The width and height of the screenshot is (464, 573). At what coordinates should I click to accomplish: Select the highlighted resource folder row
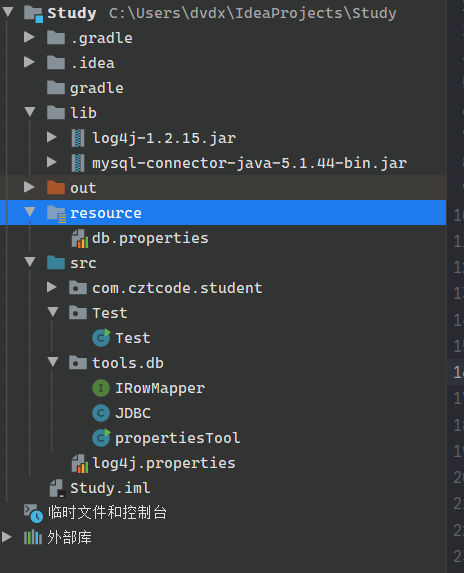(x=223, y=213)
